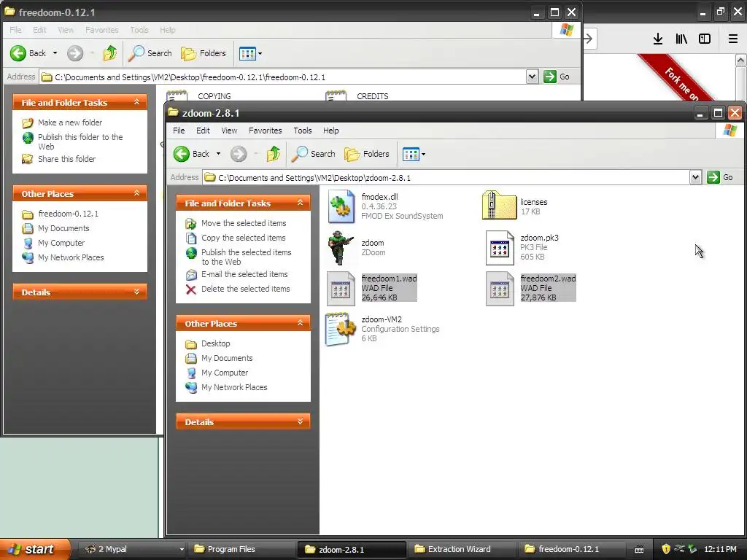
Task: Click Publish the selected items to the Web
Action: (247, 257)
